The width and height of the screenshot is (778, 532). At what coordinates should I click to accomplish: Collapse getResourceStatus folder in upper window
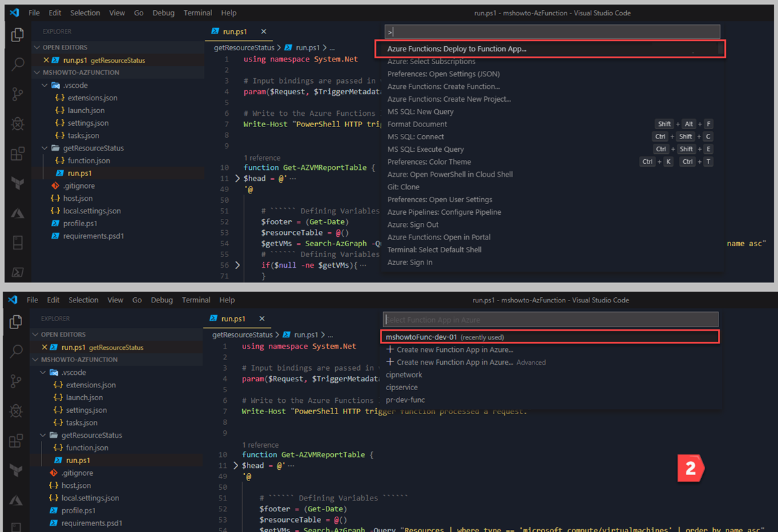(45, 148)
